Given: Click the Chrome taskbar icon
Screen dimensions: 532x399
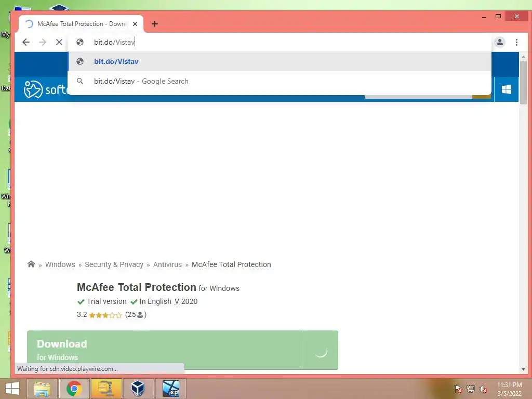Looking at the screenshot, I should click(x=74, y=389).
